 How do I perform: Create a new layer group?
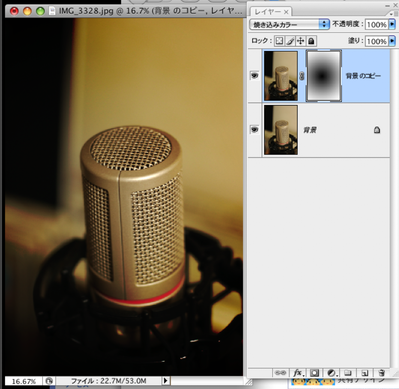(348, 373)
